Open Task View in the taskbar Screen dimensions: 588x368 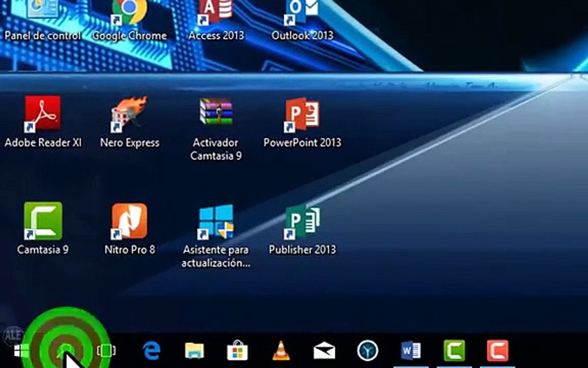point(106,351)
